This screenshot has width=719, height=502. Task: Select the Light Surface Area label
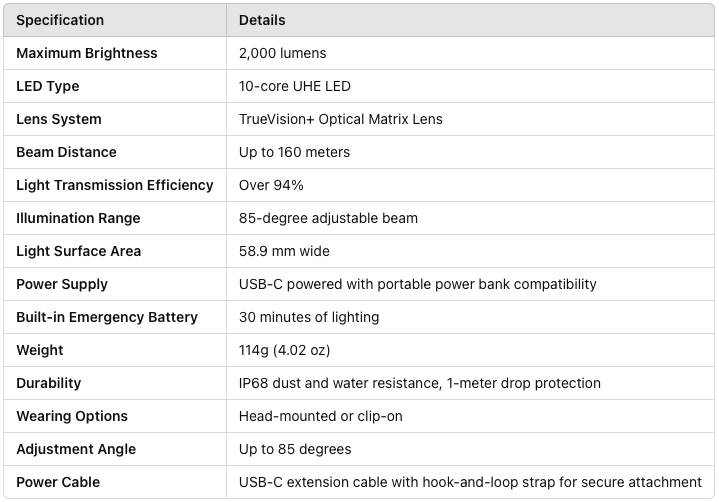[x=78, y=251]
